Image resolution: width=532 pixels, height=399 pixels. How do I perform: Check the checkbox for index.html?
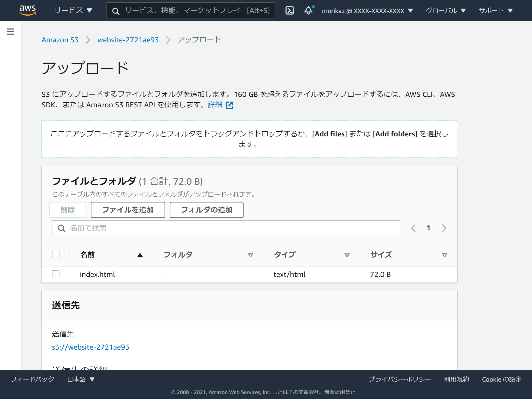point(55,274)
